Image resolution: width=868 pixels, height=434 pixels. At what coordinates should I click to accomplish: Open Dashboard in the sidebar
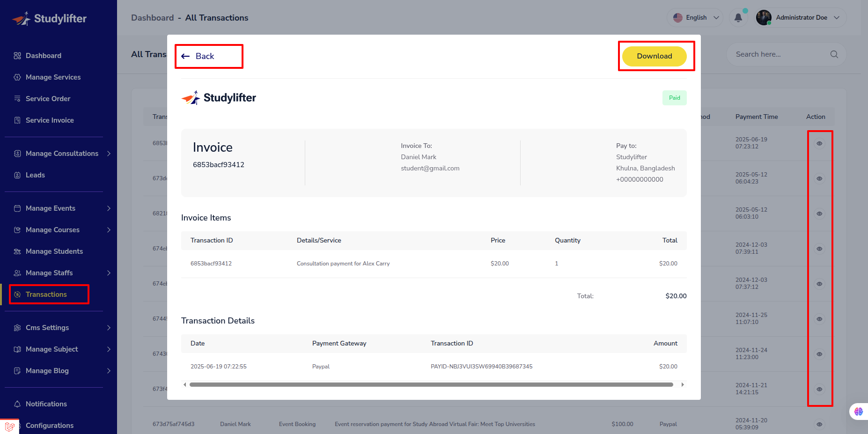click(44, 56)
